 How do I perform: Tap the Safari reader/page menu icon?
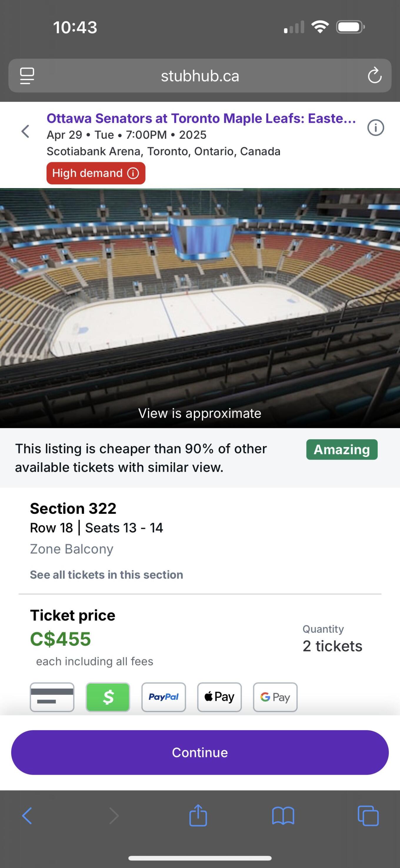click(x=27, y=76)
